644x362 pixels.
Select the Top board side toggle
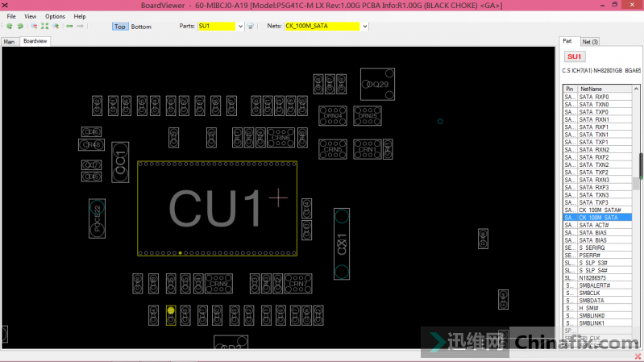point(119,27)
